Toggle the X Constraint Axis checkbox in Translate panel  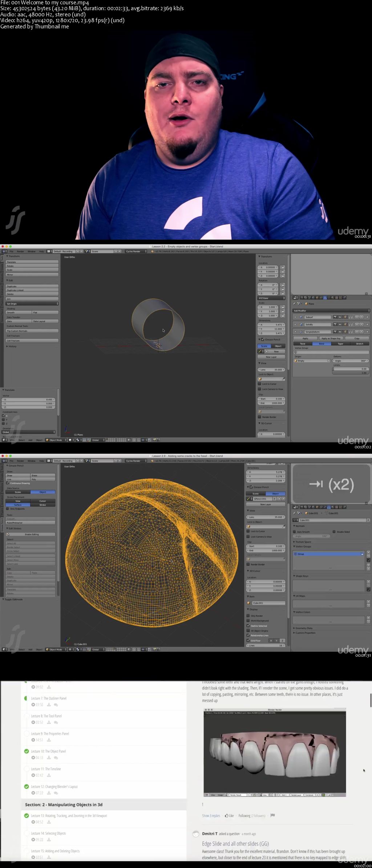click(x=3, y=416)
